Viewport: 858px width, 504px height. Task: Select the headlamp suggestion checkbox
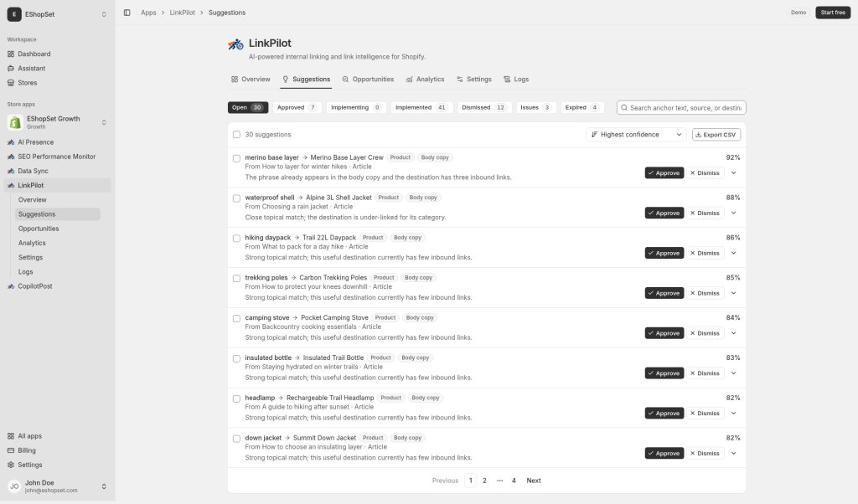point(236,399)
